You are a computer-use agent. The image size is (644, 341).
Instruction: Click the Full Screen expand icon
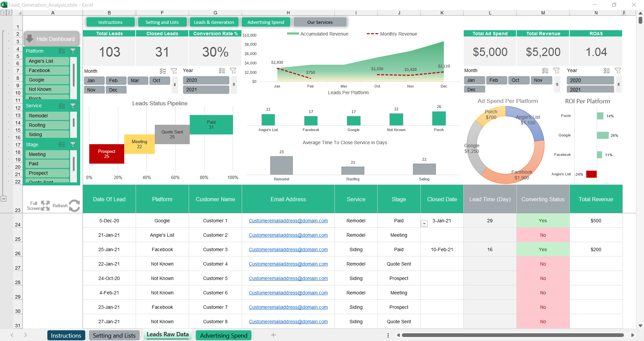click(45, 206)
